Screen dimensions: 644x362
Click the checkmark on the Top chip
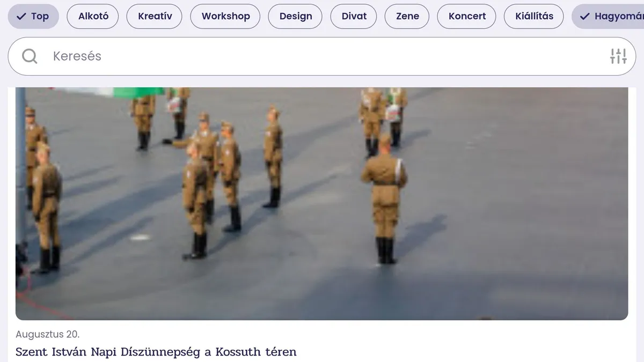tap(21, 16)
